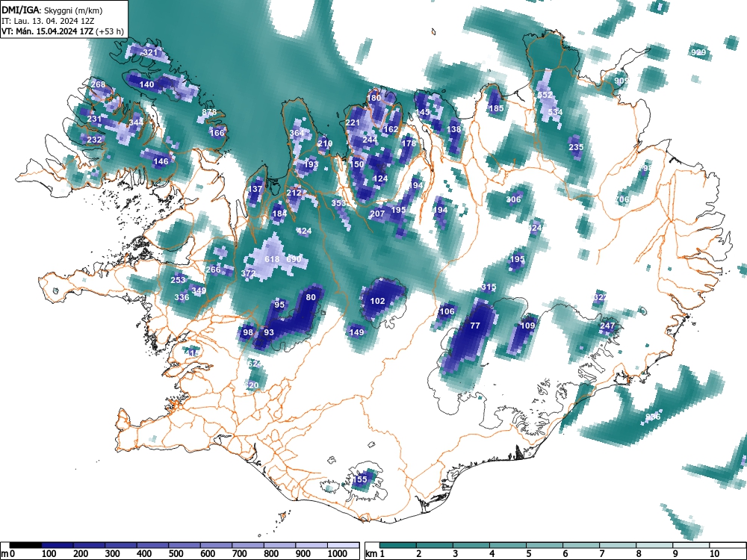
Task: Click the visibility value 690 on the map
Action: pos(294,259)
